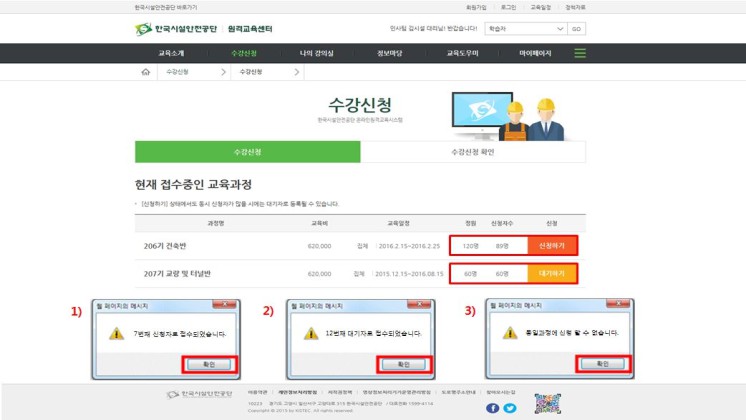Viewport: 746px width, 420px height.
Task: Switch to the 수강신청 확인 tab
Action: [473, 152]
